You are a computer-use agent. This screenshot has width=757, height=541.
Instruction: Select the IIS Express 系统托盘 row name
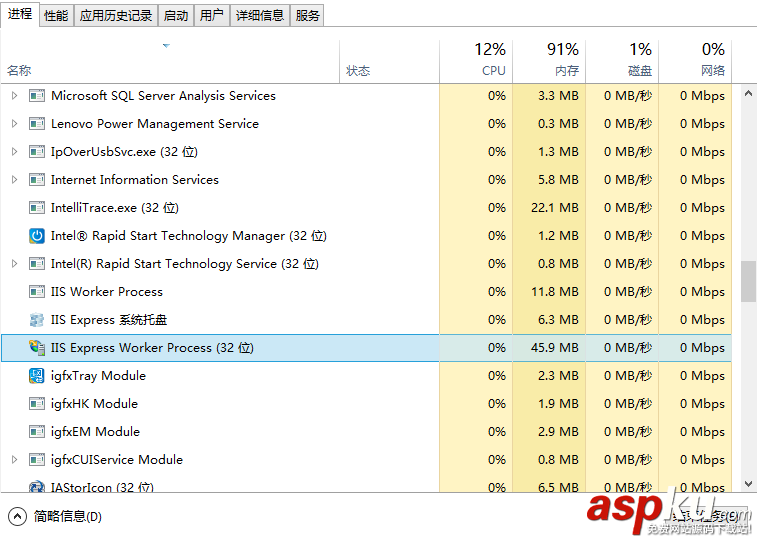(x=109, y=319)
